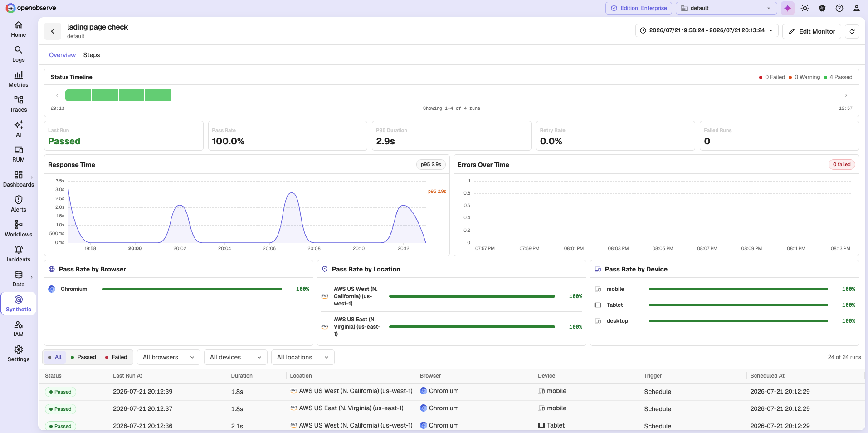The height and width of the screenshot is (433, 868).
Task: Click the 4 Passed legend entry
Action: [x=838, y=77]
